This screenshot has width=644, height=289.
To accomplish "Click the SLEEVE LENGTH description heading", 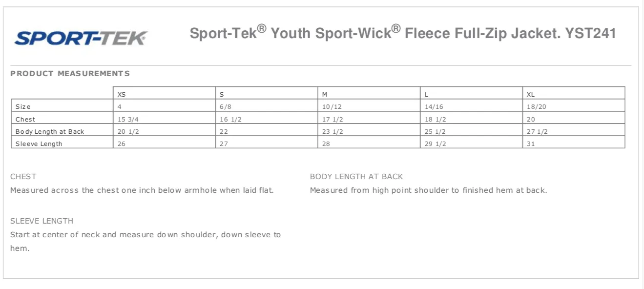I will [42, 221].
